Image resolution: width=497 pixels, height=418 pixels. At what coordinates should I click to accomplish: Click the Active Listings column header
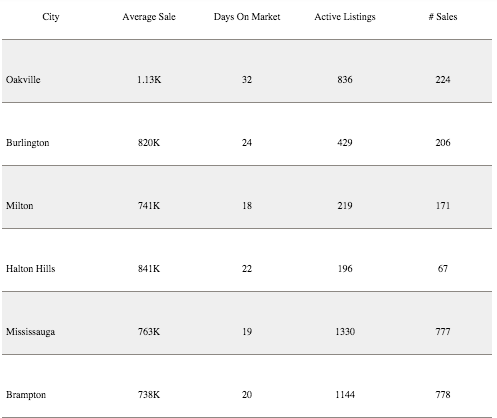[x=345, y=17]
